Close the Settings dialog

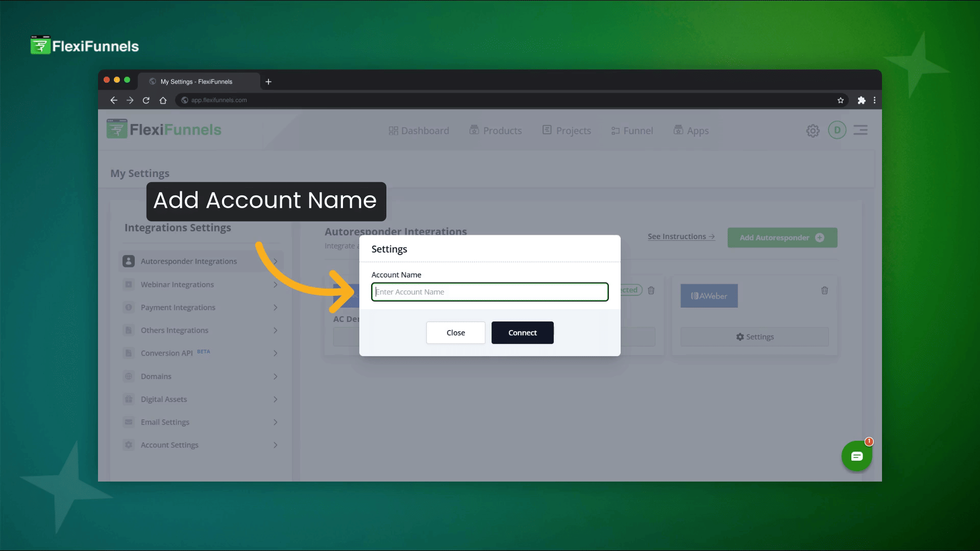(455, 333)
